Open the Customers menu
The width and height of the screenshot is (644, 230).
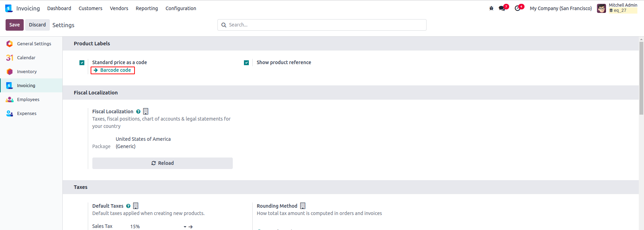tap(90, 8)
